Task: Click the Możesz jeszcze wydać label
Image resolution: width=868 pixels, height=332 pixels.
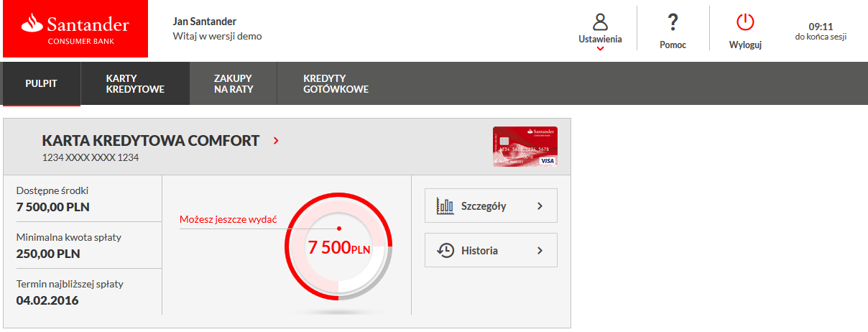Action: pyautogui.click(x=228, y=219)
